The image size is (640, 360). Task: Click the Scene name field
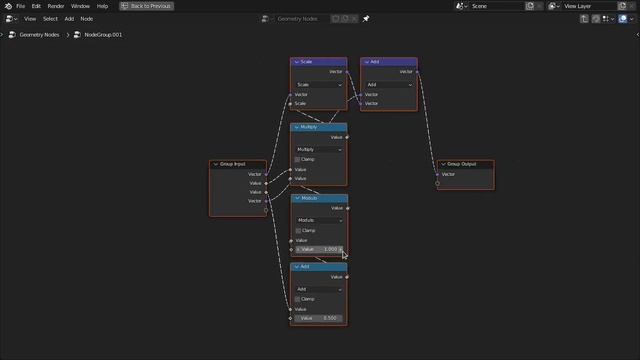497,6
